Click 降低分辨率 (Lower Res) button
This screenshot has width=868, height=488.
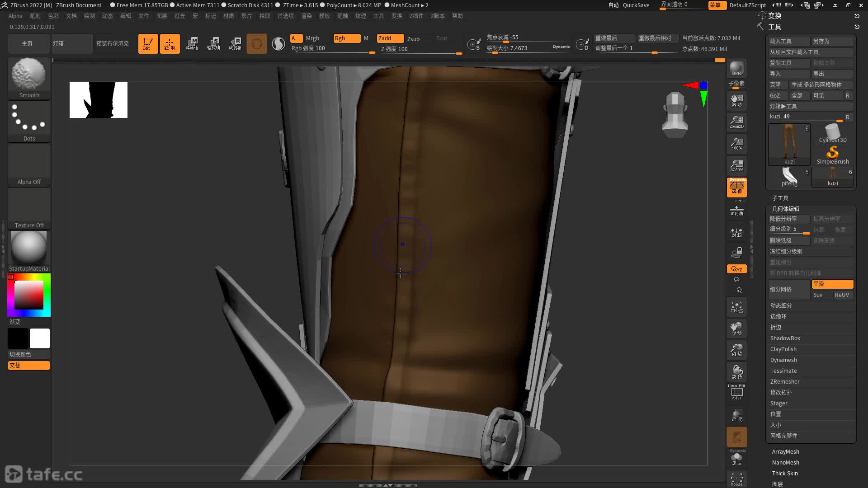[789, 219]
